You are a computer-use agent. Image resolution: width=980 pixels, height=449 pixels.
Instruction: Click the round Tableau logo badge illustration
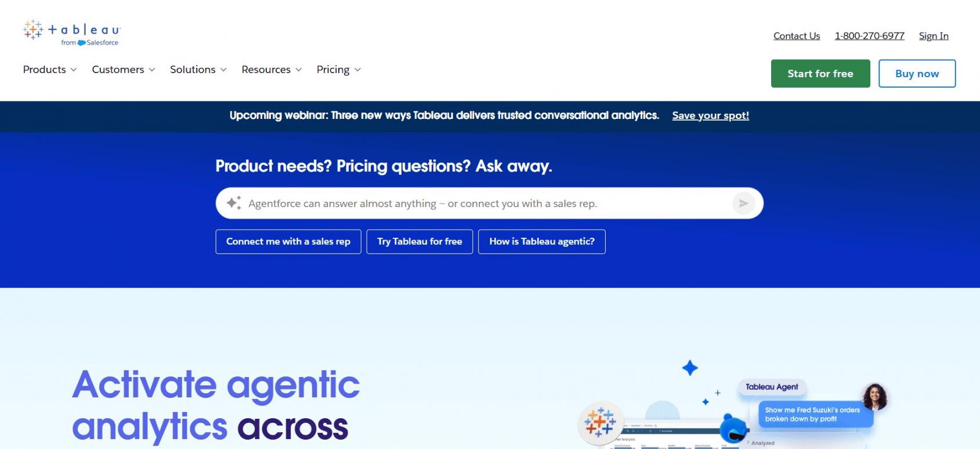coord(601,422)
